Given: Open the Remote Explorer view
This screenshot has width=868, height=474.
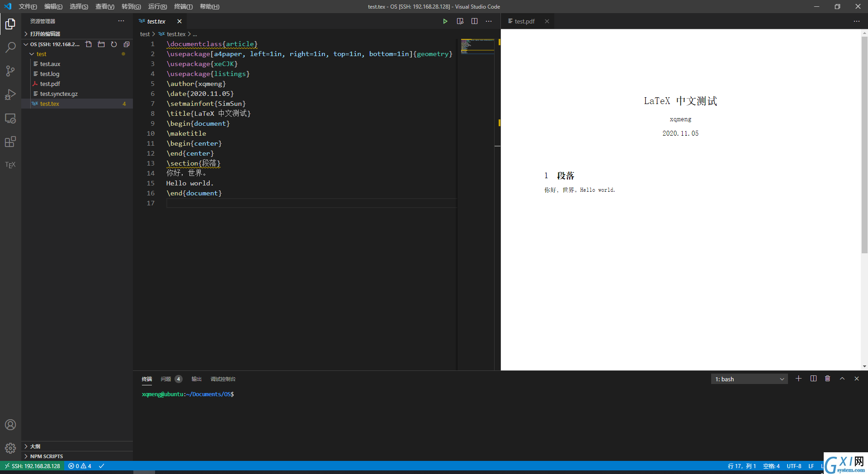Looking at the screenshot, I should pyautogui.click(x=10, y=118).
